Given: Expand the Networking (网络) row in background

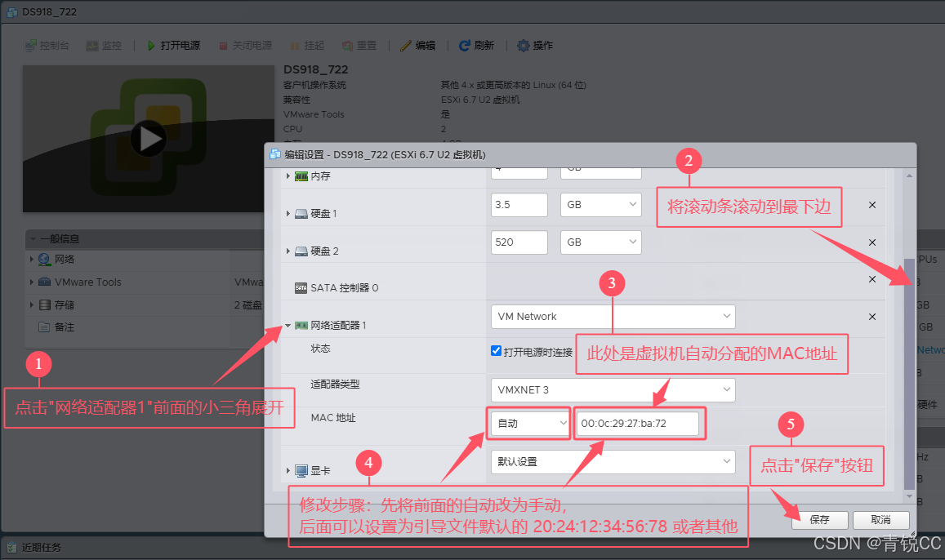Looking at the screenshot, I should (x=31, y=260).
